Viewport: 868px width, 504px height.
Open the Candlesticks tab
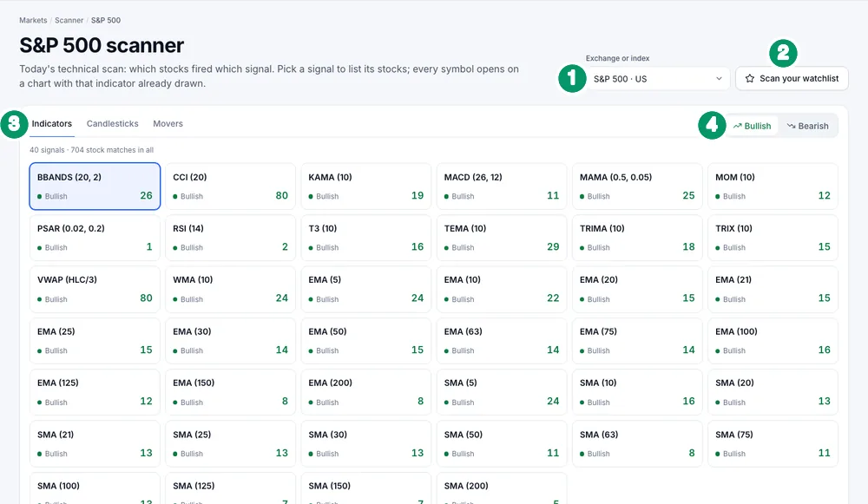(x=112, y=123)
